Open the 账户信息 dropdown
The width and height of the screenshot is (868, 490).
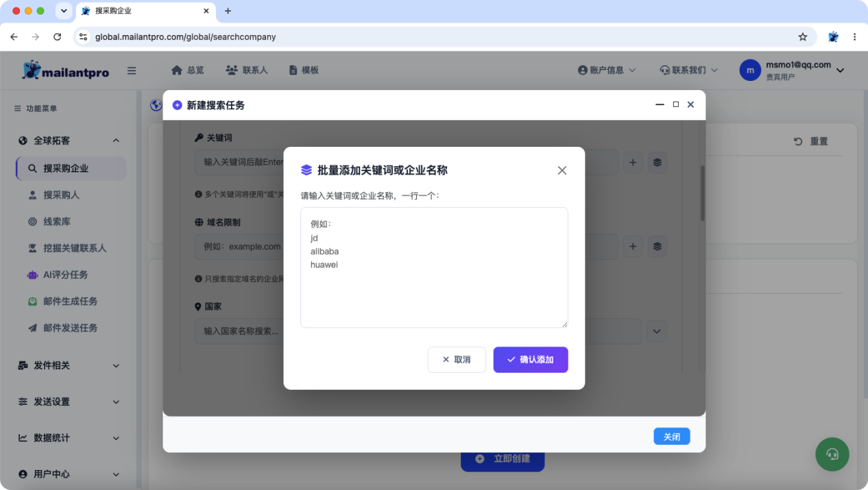point(607,70)
